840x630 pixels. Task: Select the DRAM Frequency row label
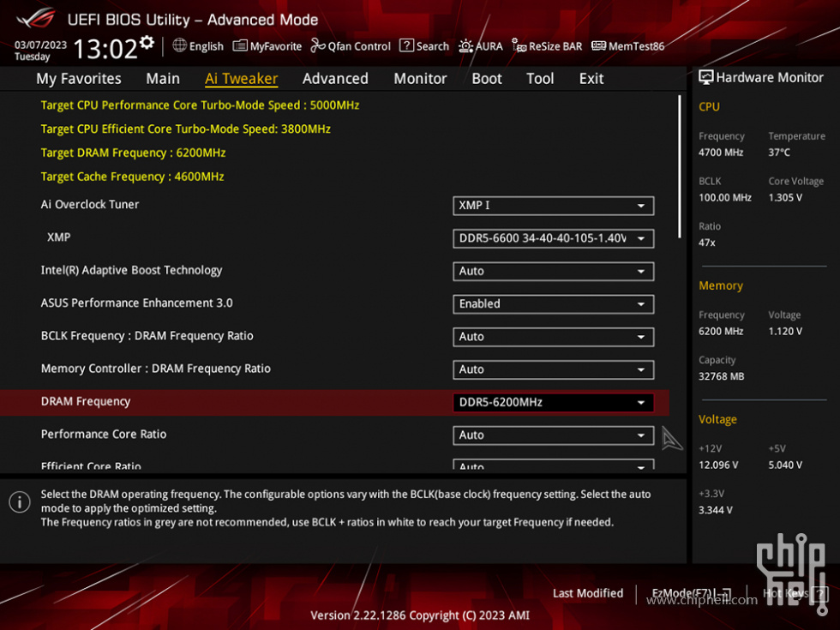pos(86,402)
